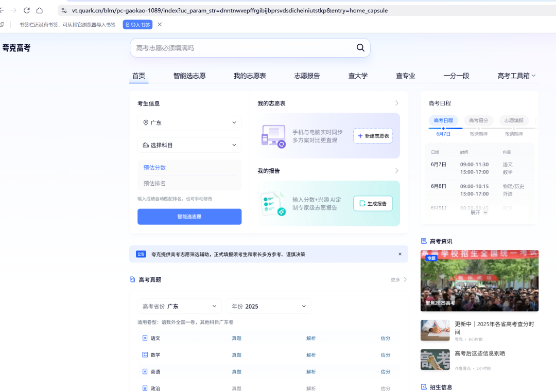
Task: Select the 高考日程 schedule pill
Action: pos(443,120)
